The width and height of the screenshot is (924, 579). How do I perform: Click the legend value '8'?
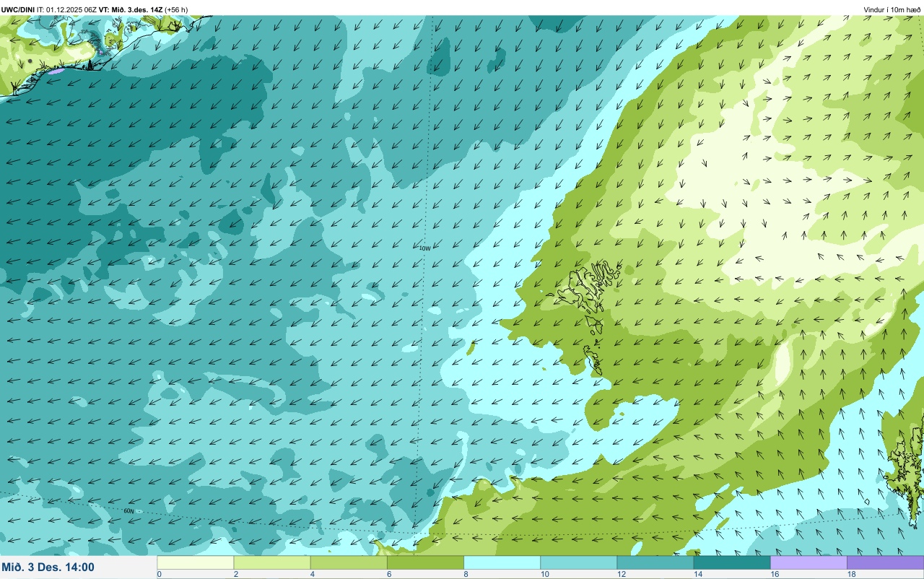[x=466, y=575]
